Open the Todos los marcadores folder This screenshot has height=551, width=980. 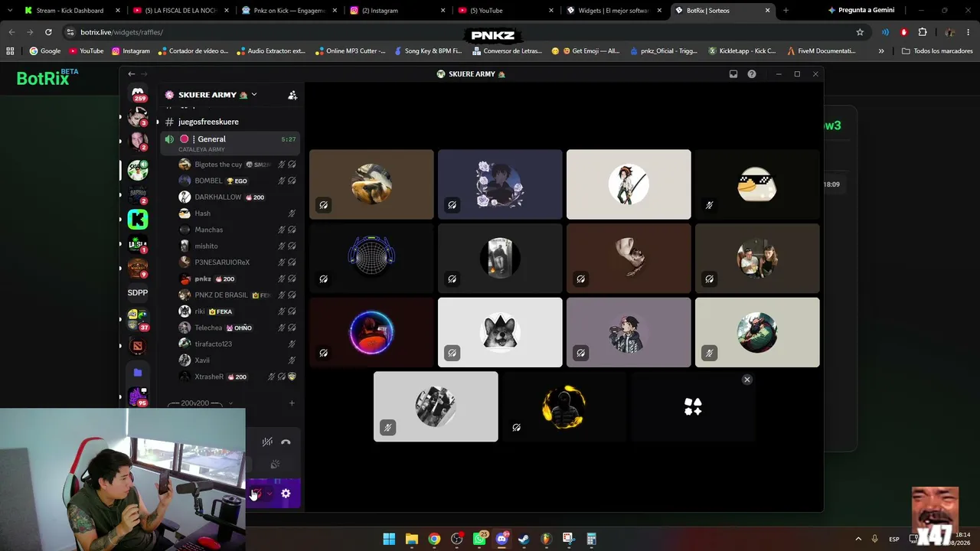point(938,51)
